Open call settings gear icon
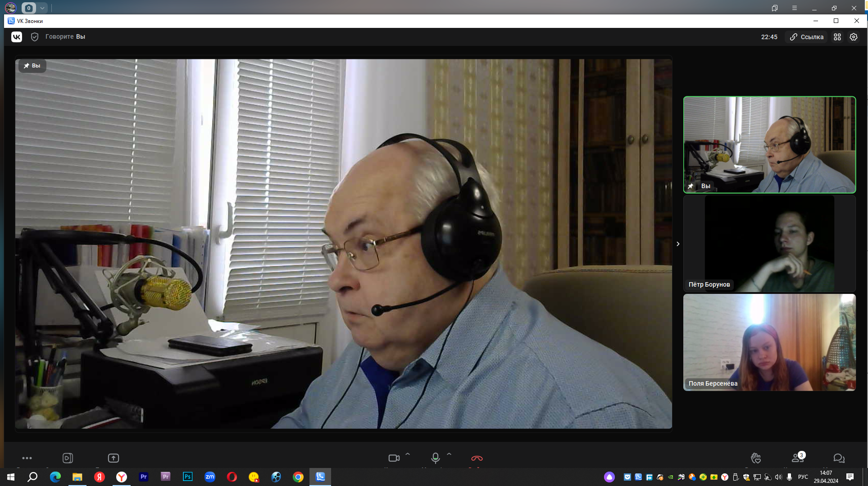 pyautogui.click(x=854, y=37)
